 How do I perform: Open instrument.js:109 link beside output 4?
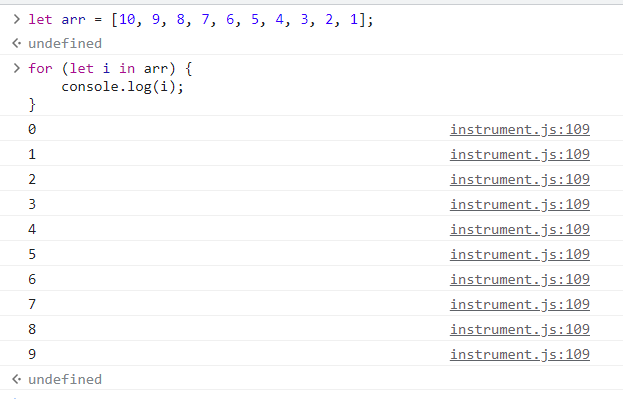(x=520, y=230)
